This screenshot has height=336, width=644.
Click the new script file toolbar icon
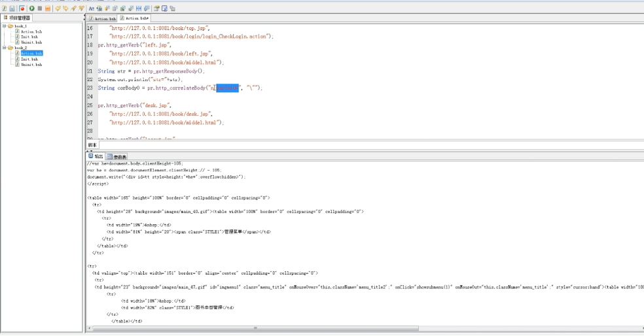[x=4, y=8]
